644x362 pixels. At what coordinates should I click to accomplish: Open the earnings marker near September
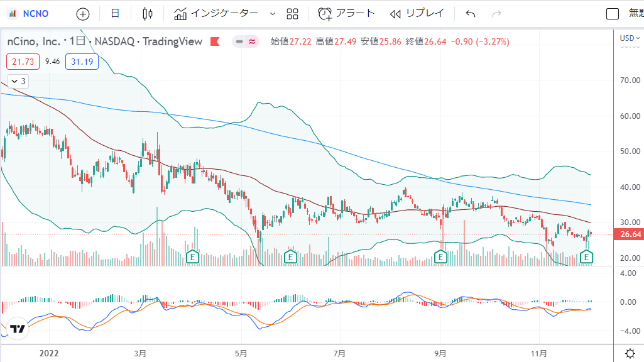pos(440,258)
